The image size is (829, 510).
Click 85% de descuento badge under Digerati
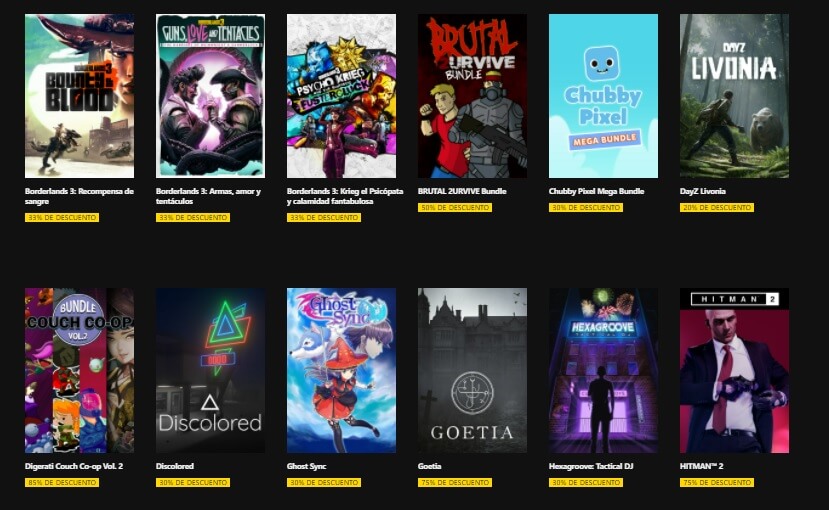[62, 483]
